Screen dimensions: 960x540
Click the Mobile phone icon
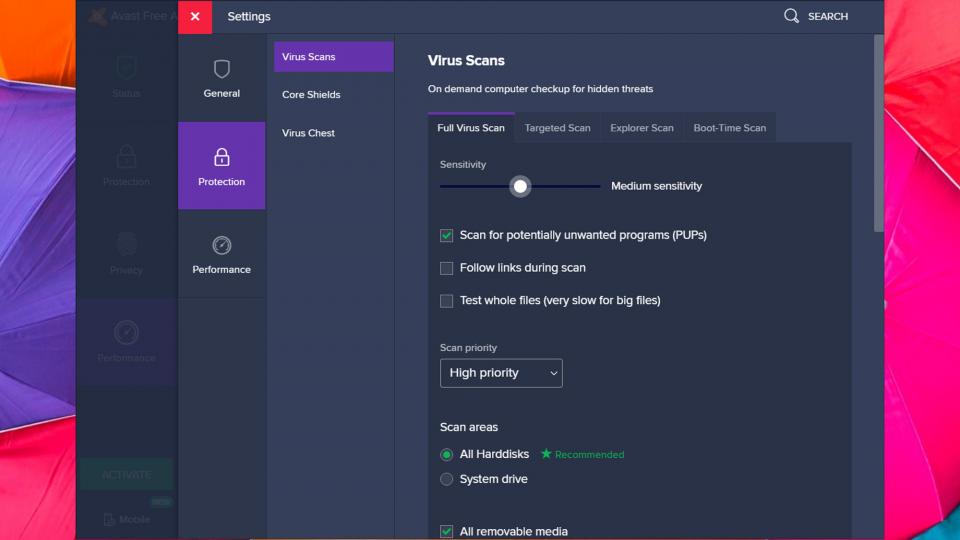[x=110, y=519]
